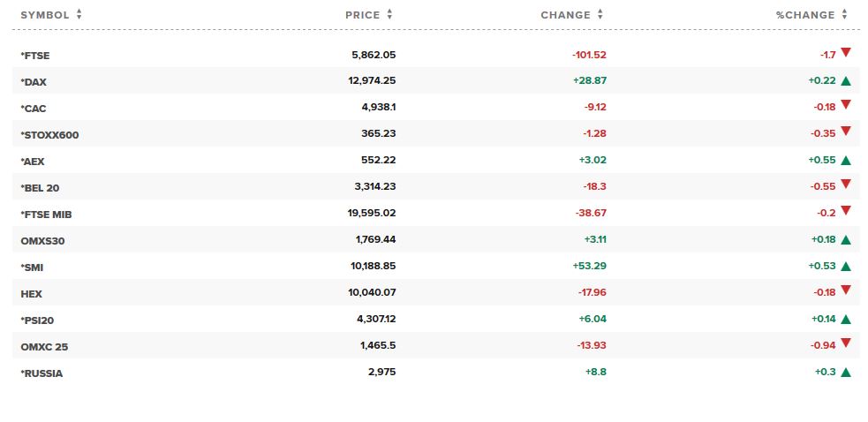Image resolution: width=868 pixels, height=422 pixels.
Task: Click the percent change -0.94
Action: (823, 345)
